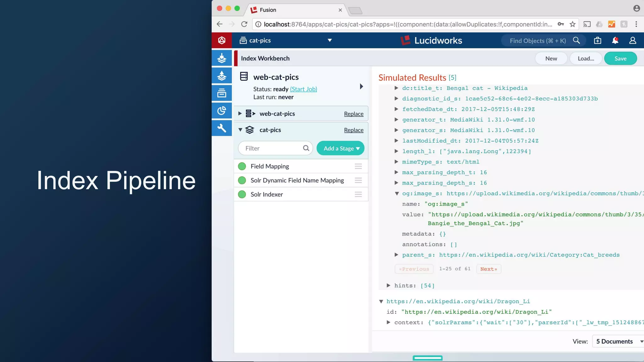Reload the browser page
Image resolution: width=644 pixels, height=362 pixels.
point(244,24)
